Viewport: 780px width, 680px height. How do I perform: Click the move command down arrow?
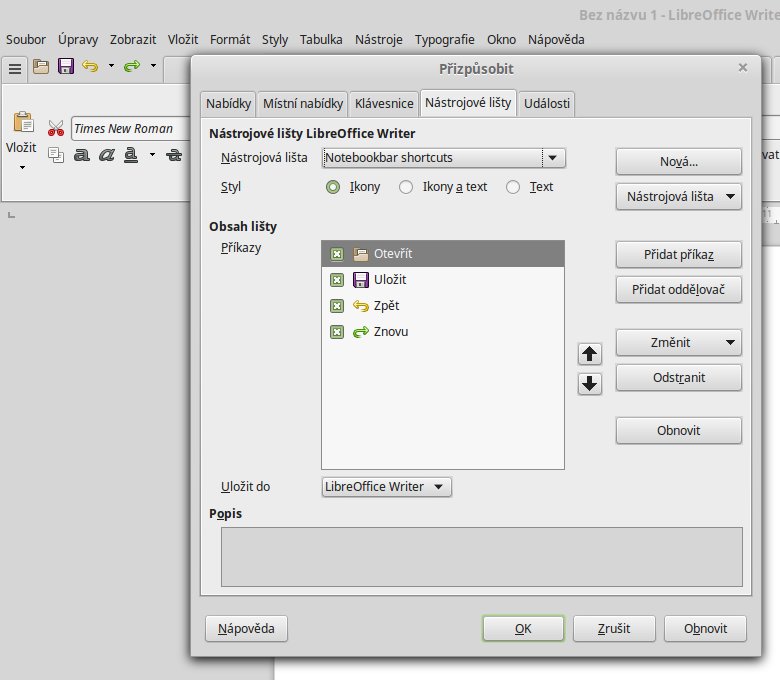589,384
